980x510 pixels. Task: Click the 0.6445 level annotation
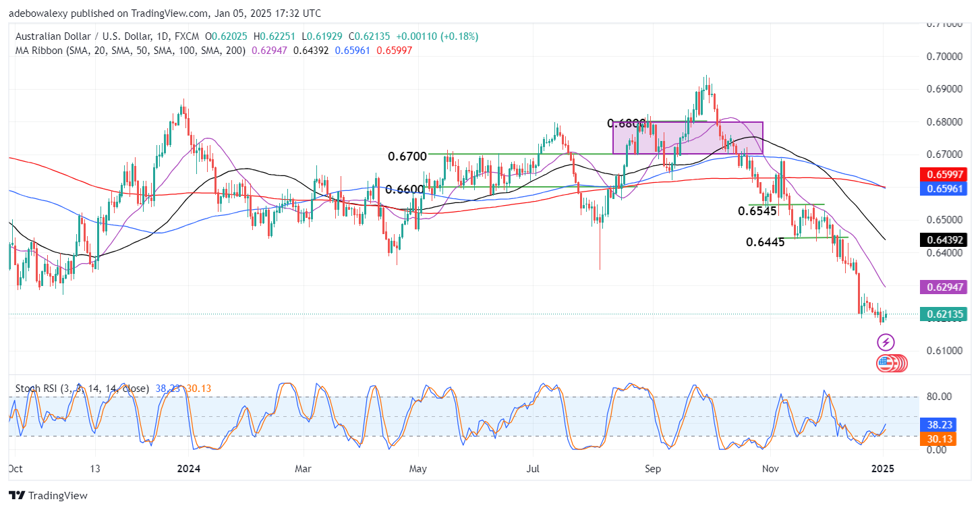pos(766,242)
